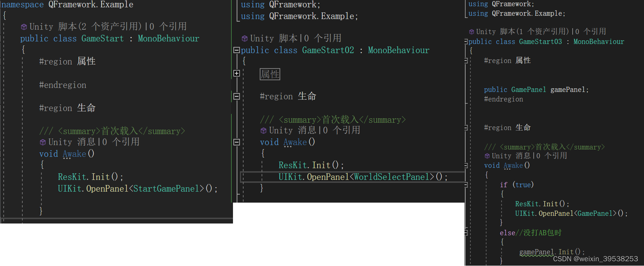Click the GameStart03 class name
This screenshot has width=644, height=266.
tap(540, 42)
